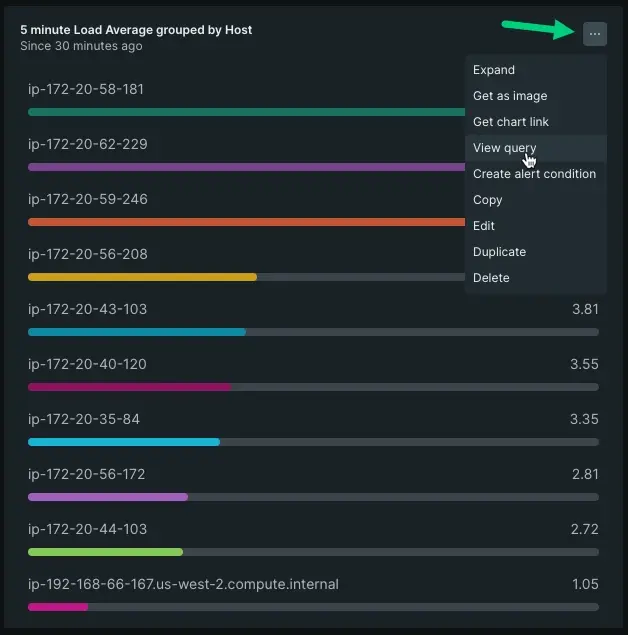Viewport: 628px width, 635px height.
Task: Click host label ip-172-20-40-120
Action: [88, 364]
